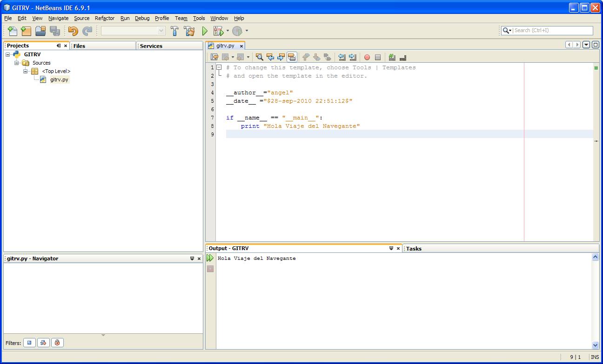Toggle the lock-icon Navigator filter

click(57, 343)
